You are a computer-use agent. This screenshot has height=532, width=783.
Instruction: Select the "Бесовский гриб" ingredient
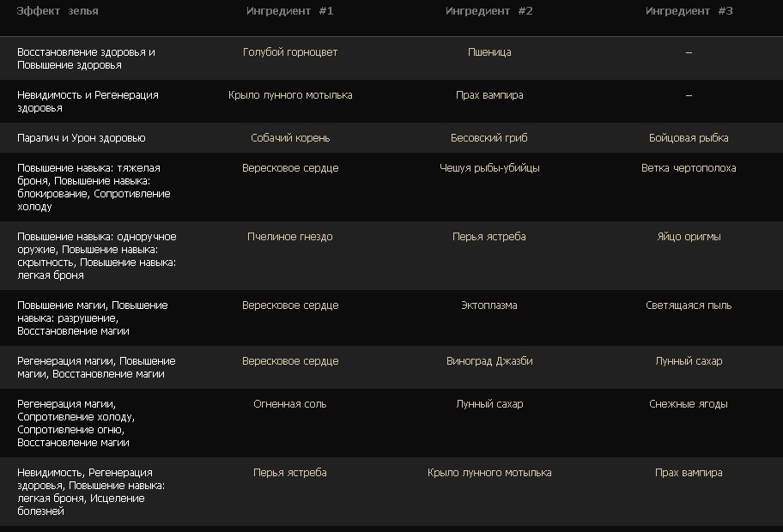point(489,138)
